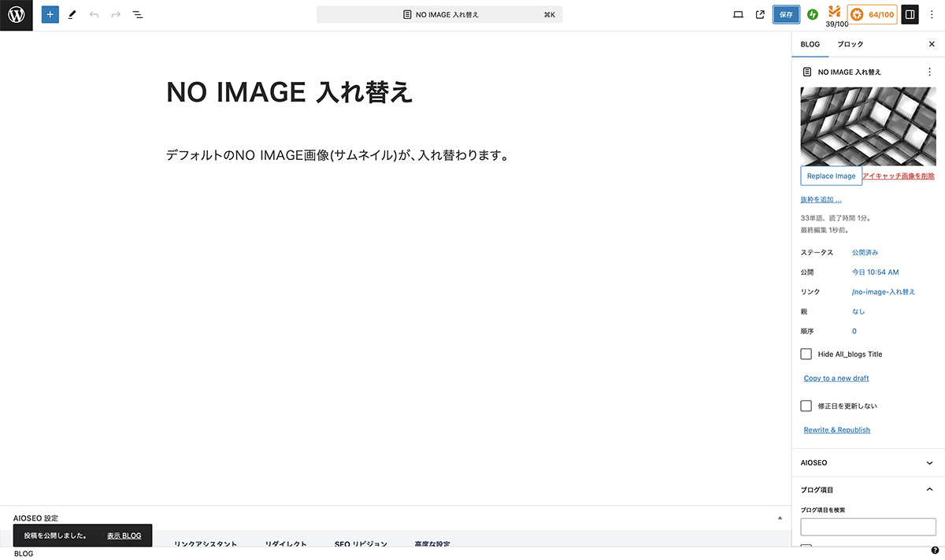Click the 保存 save button

pyautogui.click(x=786, y=15)
